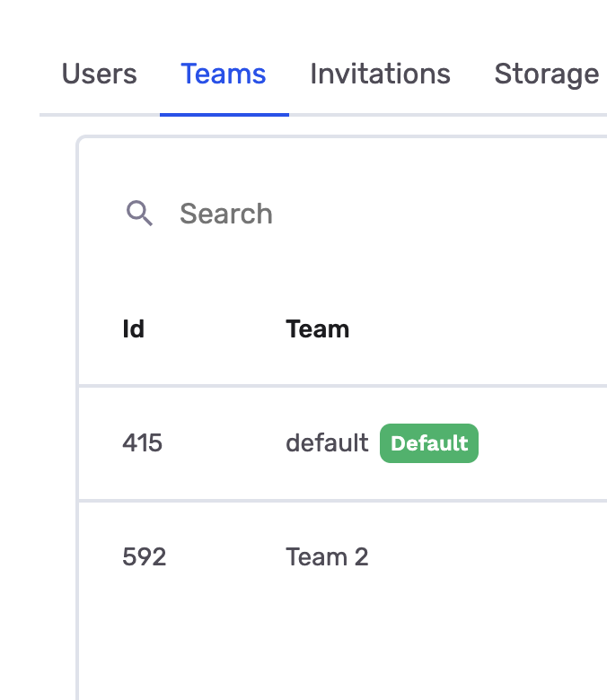Select the team id 415 cell
Viewport: 607px width, 700px height.
click(x=143, y=443)
